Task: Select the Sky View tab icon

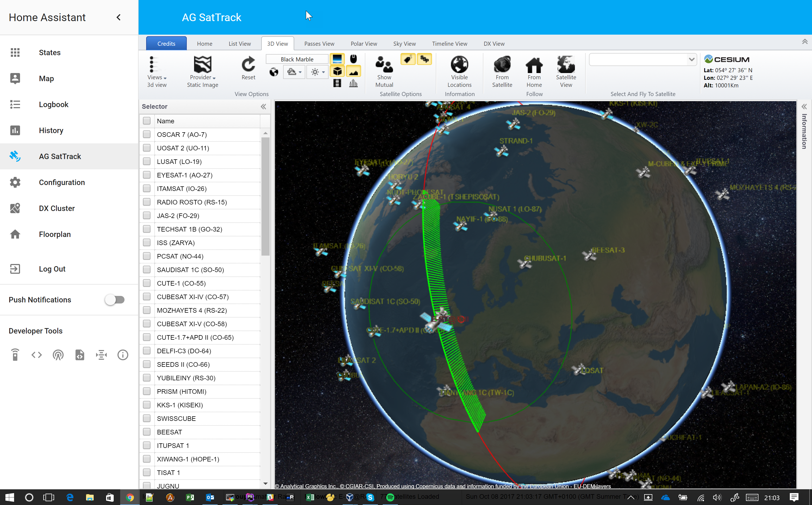Action: [x=404, y=43]
